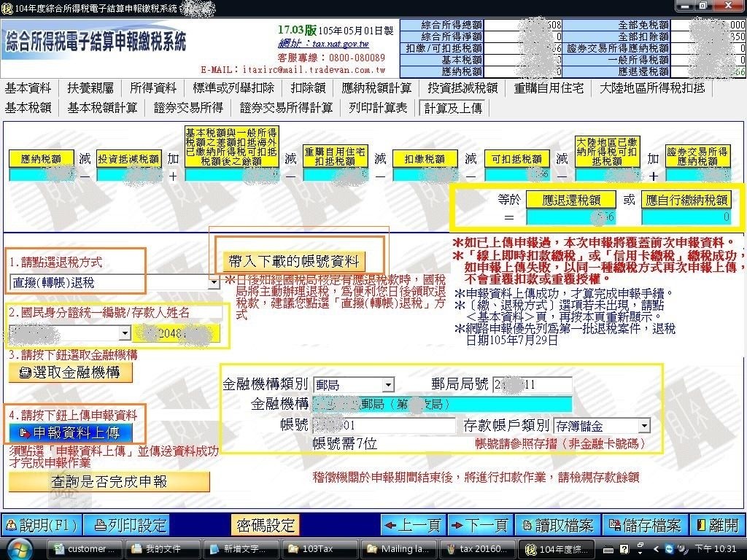Screen dimensions: 747x560
Task: Open 證券交易所得 tab
Action: tap(188, 108)
